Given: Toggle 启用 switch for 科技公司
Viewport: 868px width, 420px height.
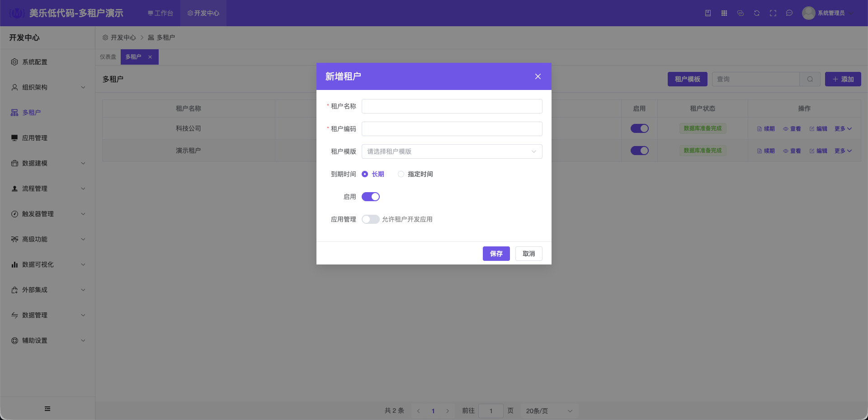Looking at the screenshot, I should point(639,128).
